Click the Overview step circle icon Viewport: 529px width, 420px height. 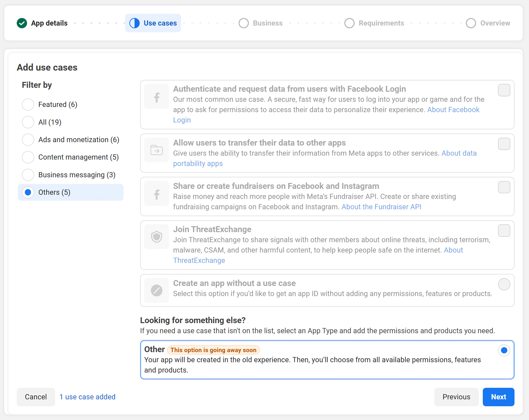[x=471, y=23]
